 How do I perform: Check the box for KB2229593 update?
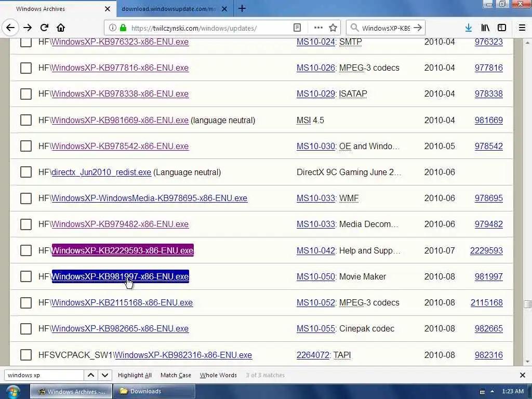pos(26,250)
